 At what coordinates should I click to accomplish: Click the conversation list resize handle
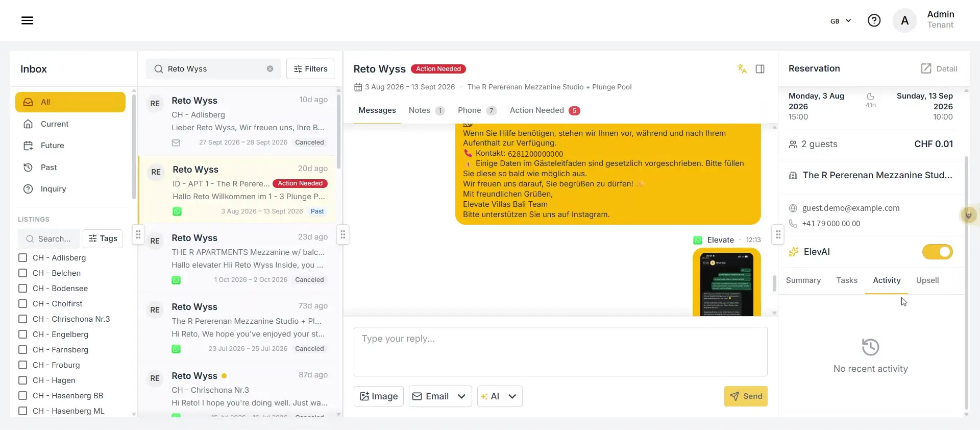tap(343, 234)
